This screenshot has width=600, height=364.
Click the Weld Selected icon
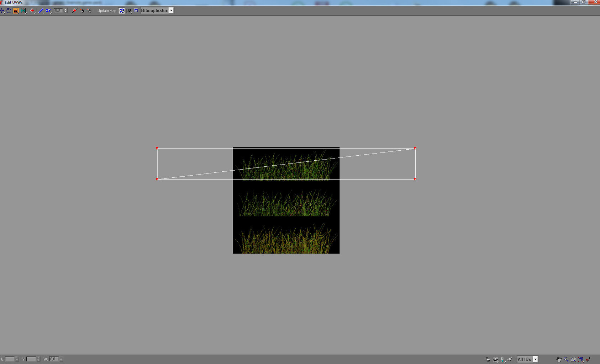click(x=82, y=11)
